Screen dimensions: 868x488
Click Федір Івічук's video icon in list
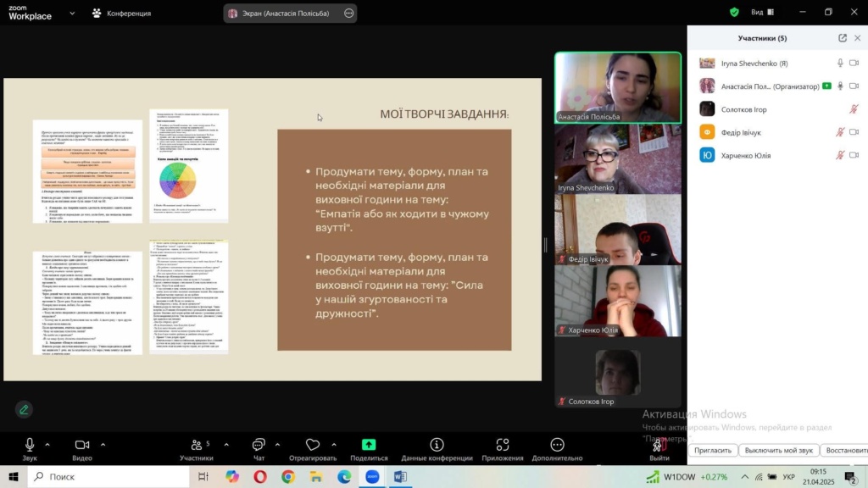click(x=854, y=132)
